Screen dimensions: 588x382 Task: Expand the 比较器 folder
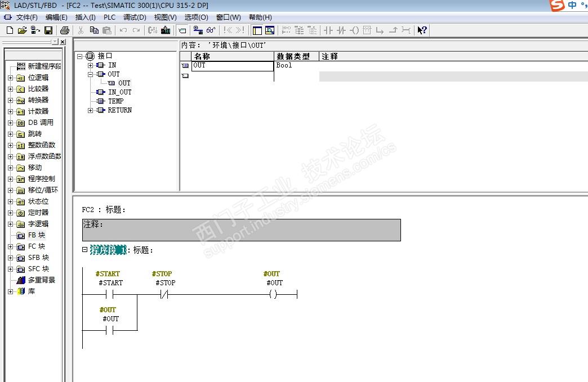tap(11, 89)
